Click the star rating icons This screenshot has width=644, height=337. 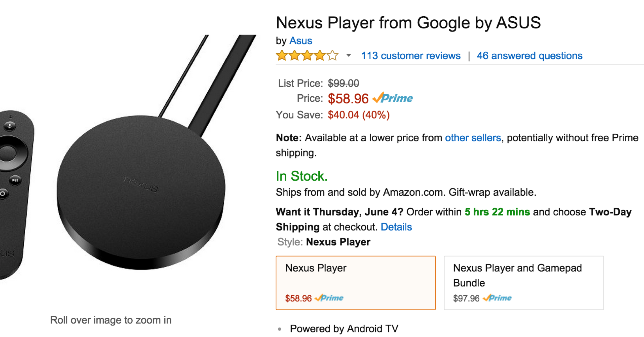coord(307,56)
